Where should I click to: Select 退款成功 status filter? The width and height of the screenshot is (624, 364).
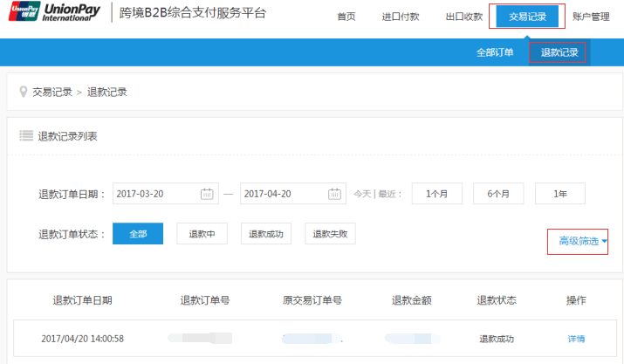(x=266, y=234)
